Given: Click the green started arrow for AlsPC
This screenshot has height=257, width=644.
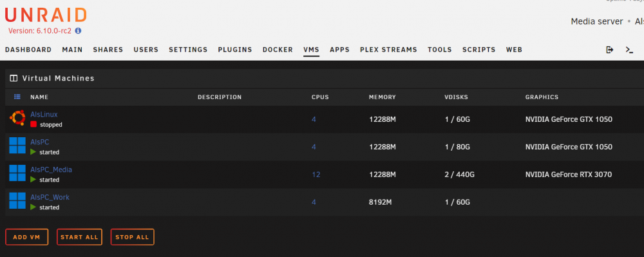Looking at the screenshot, I should (x=33, y=152).
